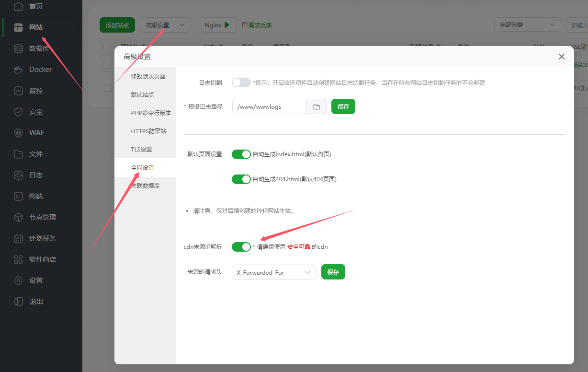Viewport: 588px width, 372px height.
Task: Click the 需求反馈 feedback icon
Action: pyautogui.click(x=245, y=25)
